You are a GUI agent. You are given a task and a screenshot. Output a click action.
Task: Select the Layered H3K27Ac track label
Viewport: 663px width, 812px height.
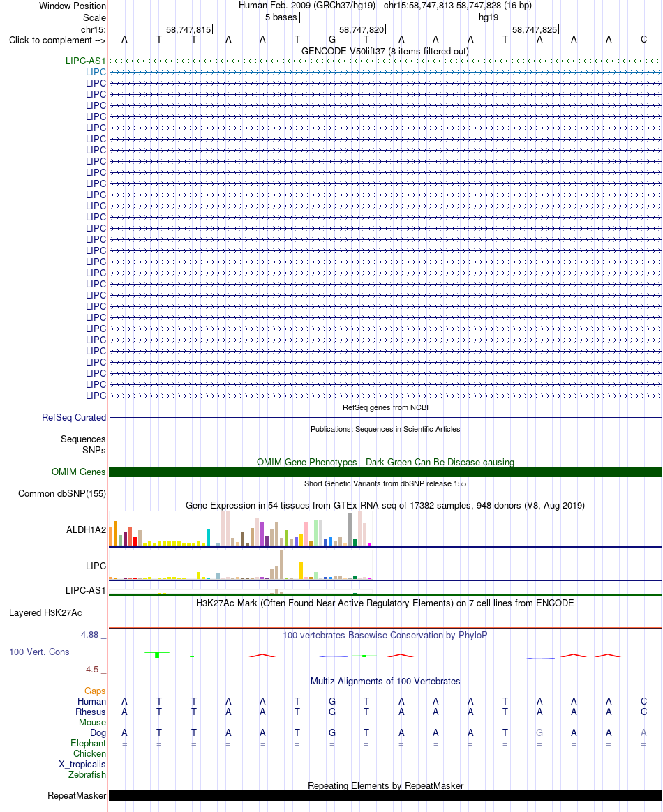click(45, 612)
